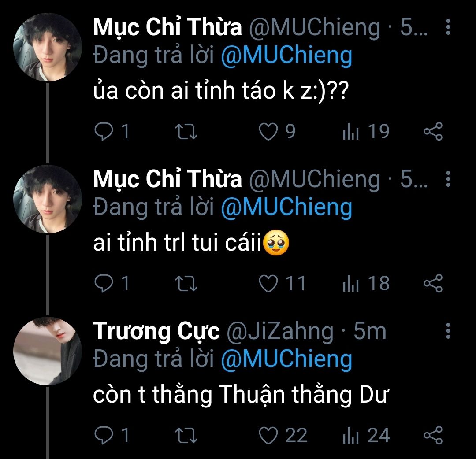The height and width of the screenshot is (459, 476).
Task: Reply to the "ủa còn ai tỉnh táo" tweet
Action: [x=104, y=132]
